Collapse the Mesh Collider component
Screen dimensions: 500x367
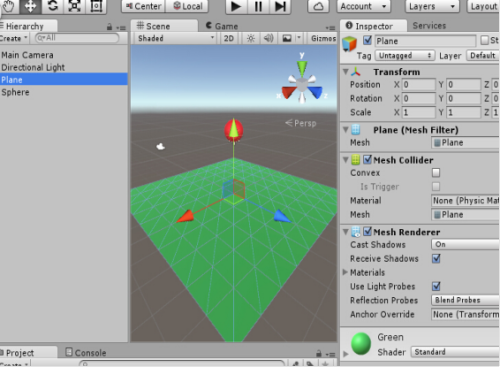346,160
